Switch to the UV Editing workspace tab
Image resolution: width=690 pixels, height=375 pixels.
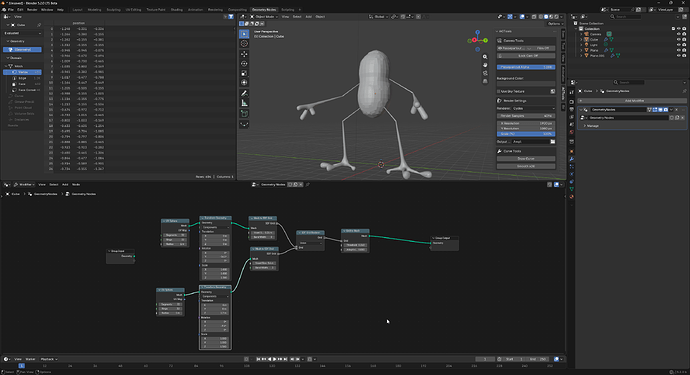click(x=133, y=10)
